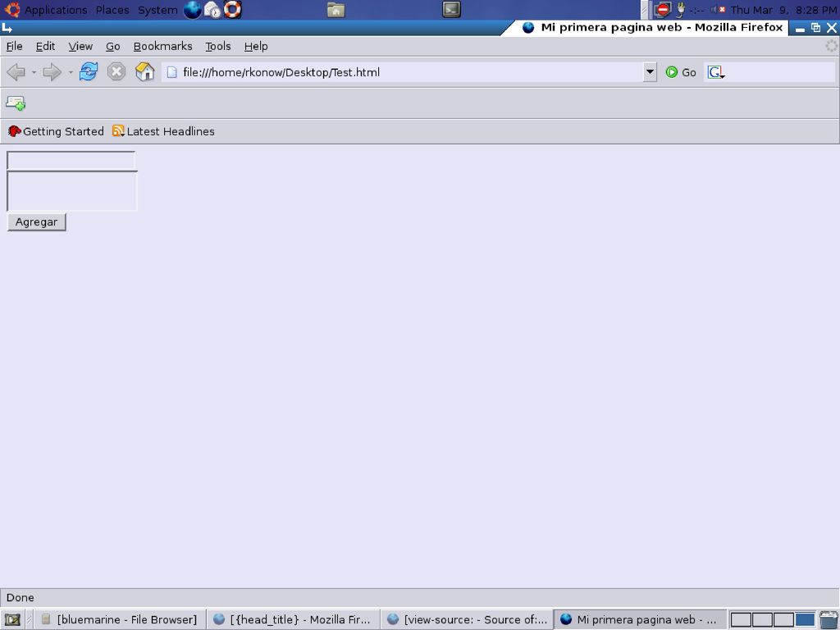Open the home folder launcher in top panel
This screenshot has height=630, width=840.
336,10
